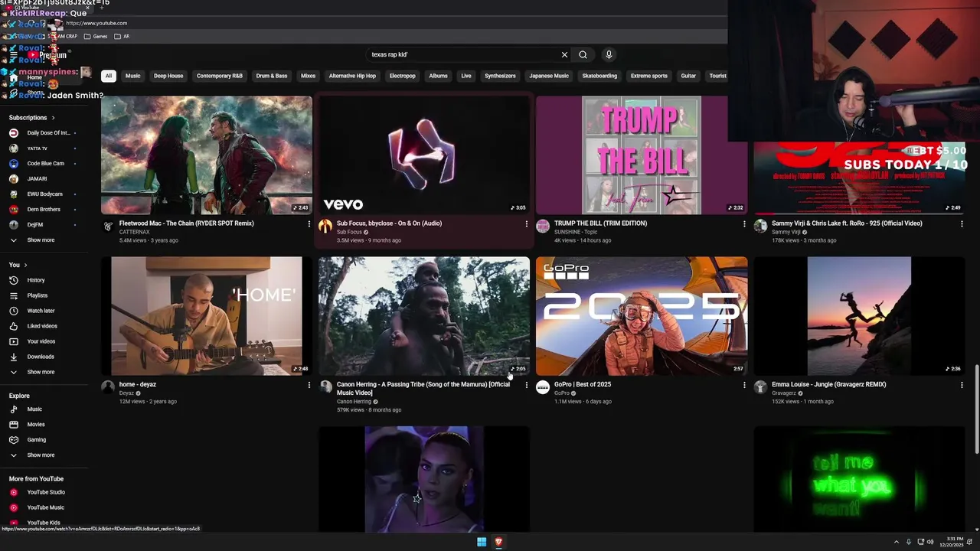Viewport: 980px width, 551px height.
Task: Filter by Contemporary R&B chip
Action: tap(220, 76)
